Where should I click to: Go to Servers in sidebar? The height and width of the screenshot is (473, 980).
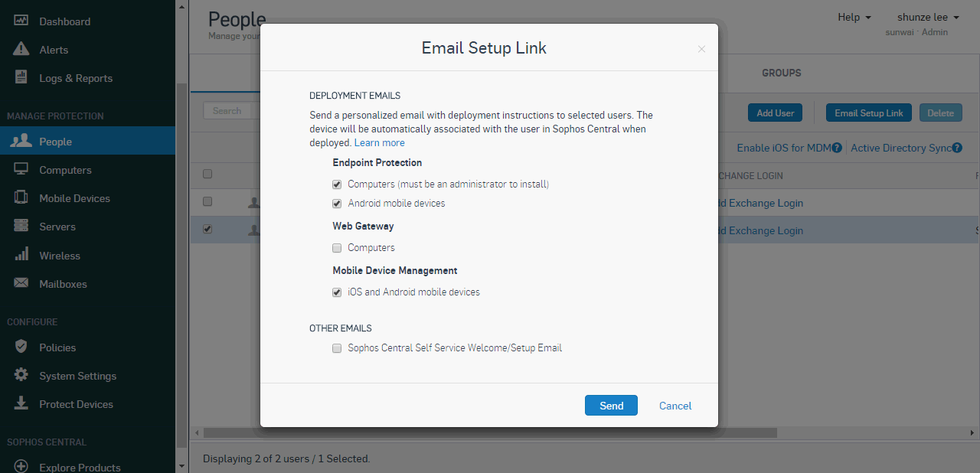click(57, 227)
